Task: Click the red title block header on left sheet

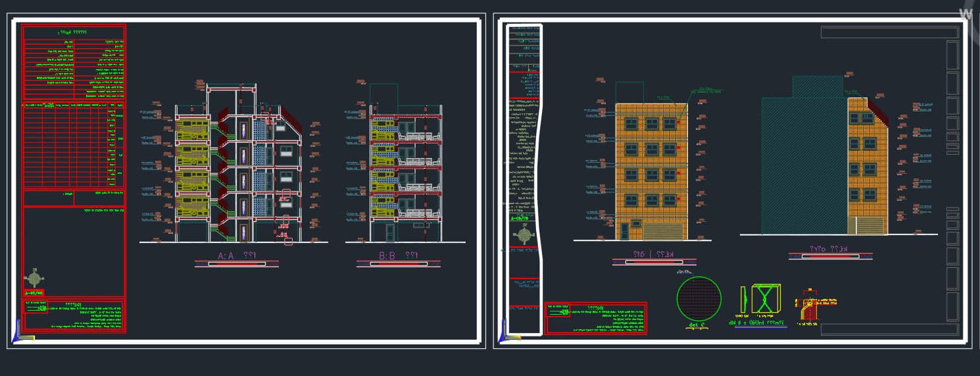Action: coord(73,32)
